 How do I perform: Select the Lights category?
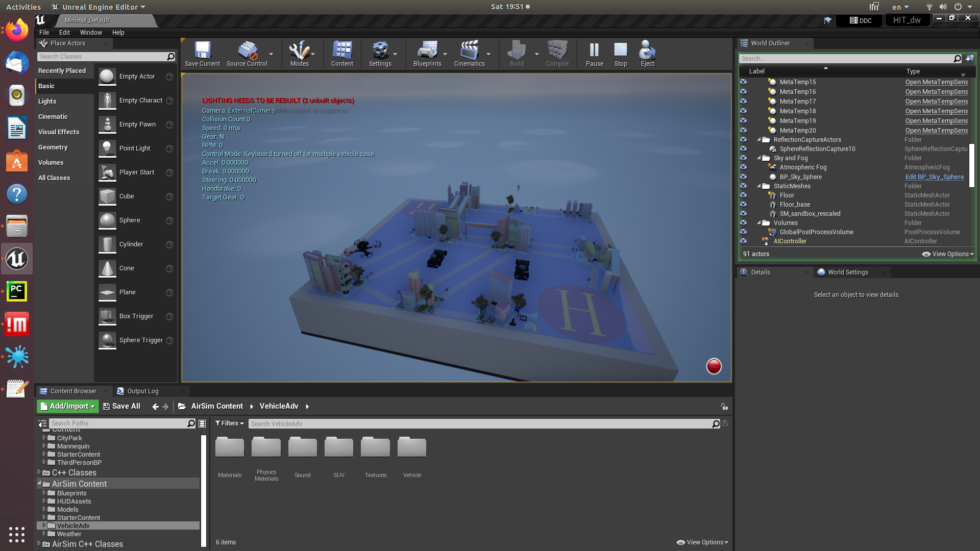pyautogui.click(x=47, y=102)
